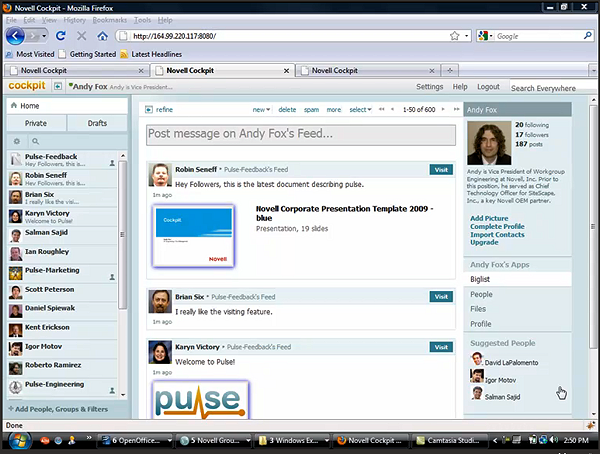This screenshot has width=600, height=454.
Task: Show hidden tray icons chevron
Action: coord(495,440)
